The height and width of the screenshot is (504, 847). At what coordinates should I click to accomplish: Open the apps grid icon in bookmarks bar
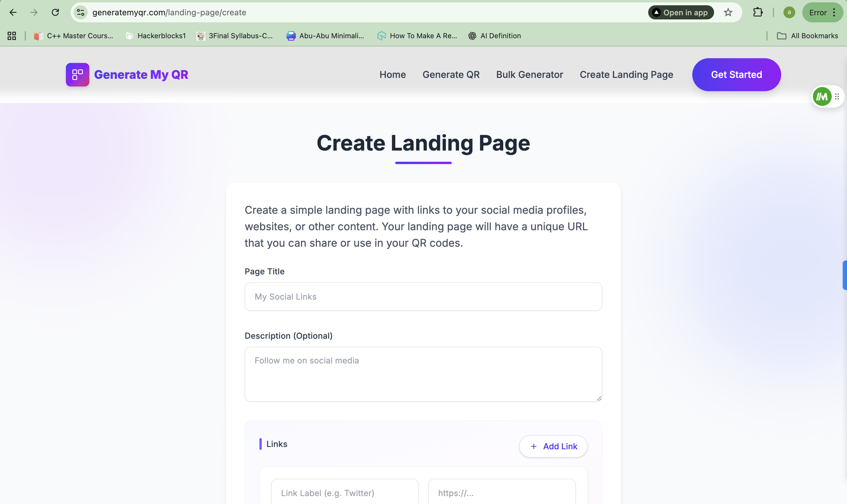(12, 36)
